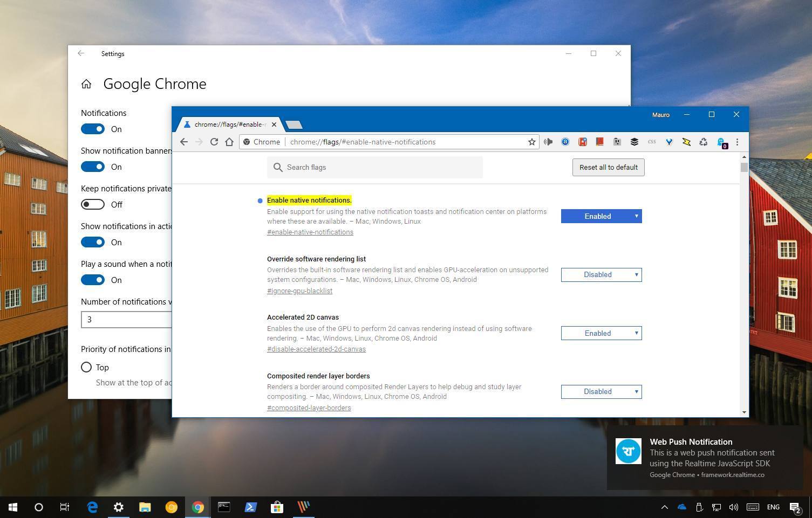
Task: Click Cortana search circle on taskbar
Action: 39,507
